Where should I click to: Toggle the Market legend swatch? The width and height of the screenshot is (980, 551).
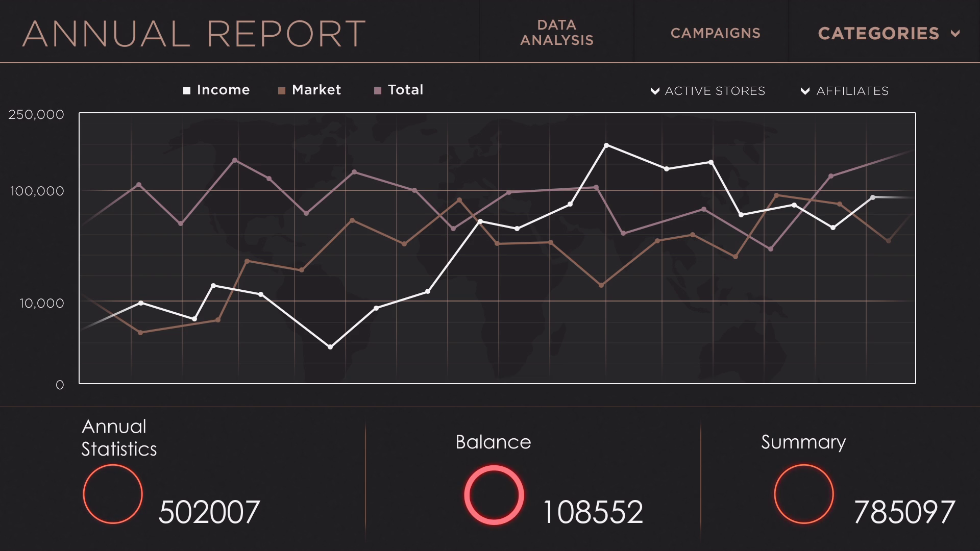click(282, 91)
